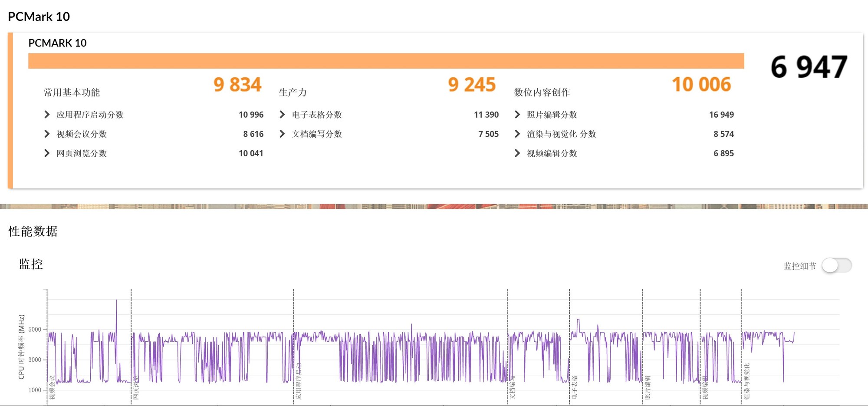Click the value 11 390
Screen dimensions: 868x406
486,115
